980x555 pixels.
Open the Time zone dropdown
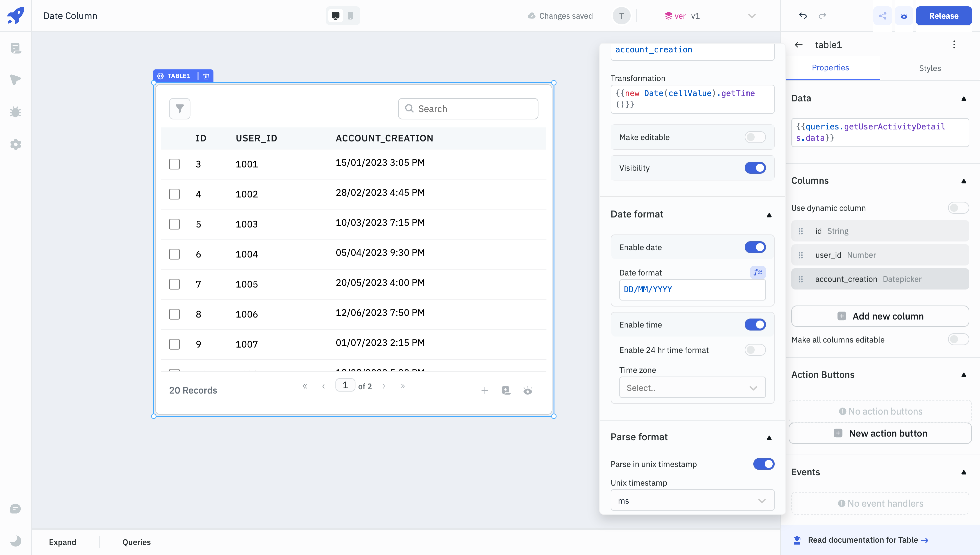tap(691, 388)
